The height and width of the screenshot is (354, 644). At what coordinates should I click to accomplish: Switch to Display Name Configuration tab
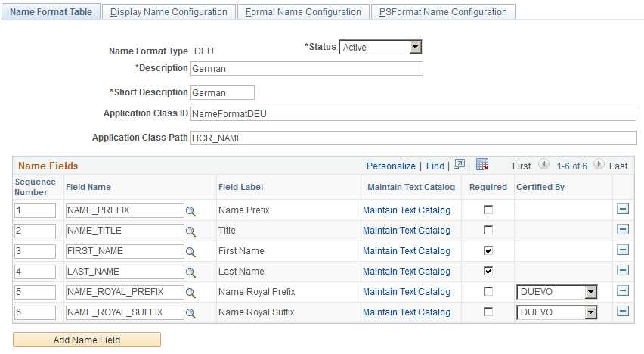[169, 12]
